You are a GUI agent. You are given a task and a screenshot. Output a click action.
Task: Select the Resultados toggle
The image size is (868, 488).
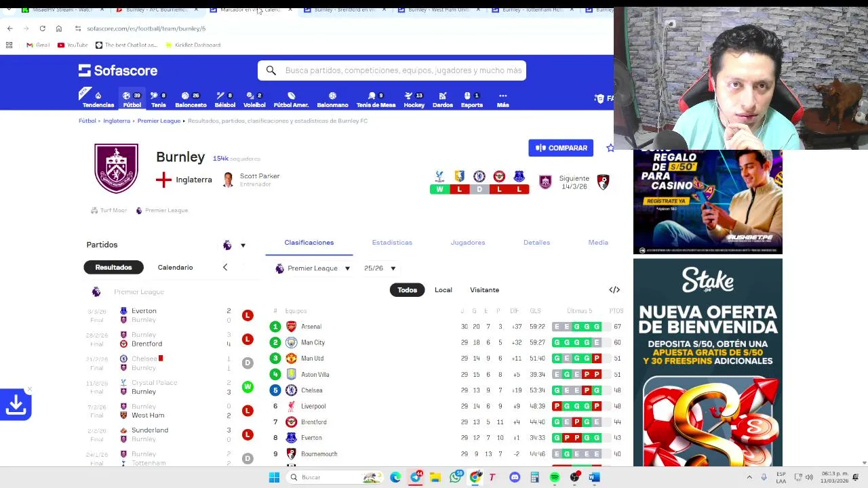coord(113,267)
